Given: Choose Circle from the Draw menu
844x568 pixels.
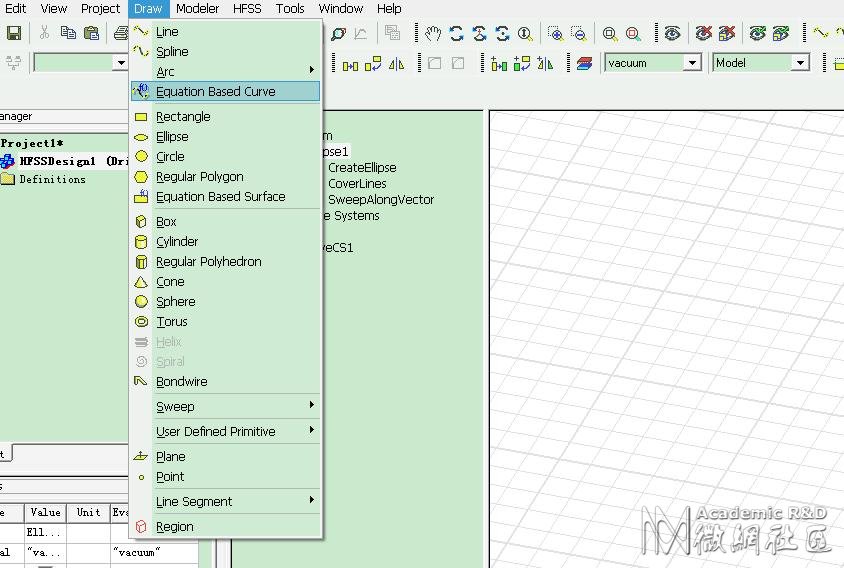Looking at the screenshot, I should point(226,157).
